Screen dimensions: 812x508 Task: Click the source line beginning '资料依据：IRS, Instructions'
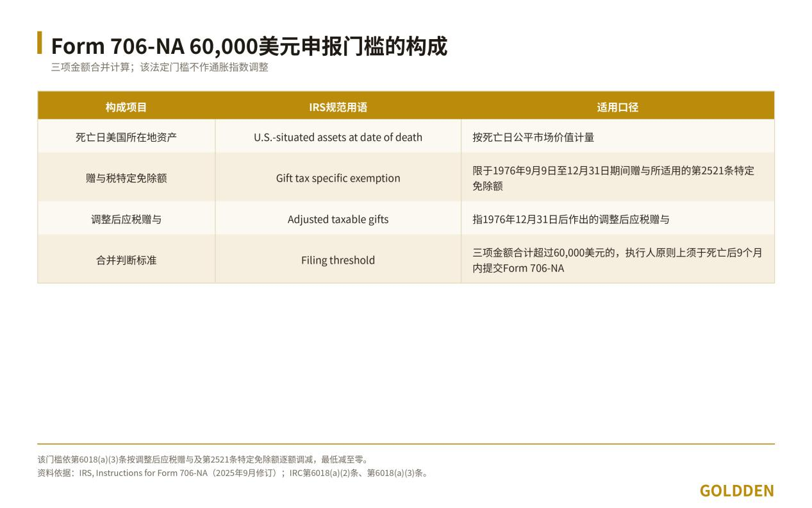pyautogui.click(x=234, y=473)
